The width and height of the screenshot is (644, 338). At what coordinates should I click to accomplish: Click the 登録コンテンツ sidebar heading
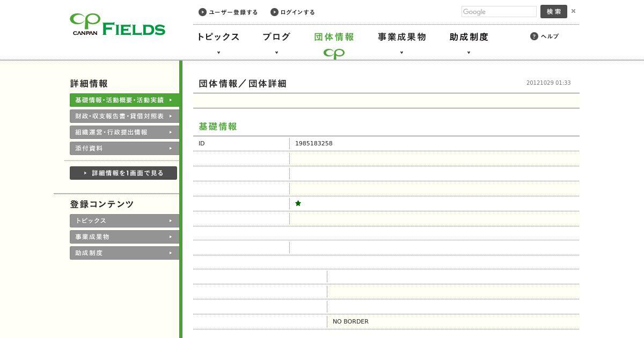pos(102,204)
